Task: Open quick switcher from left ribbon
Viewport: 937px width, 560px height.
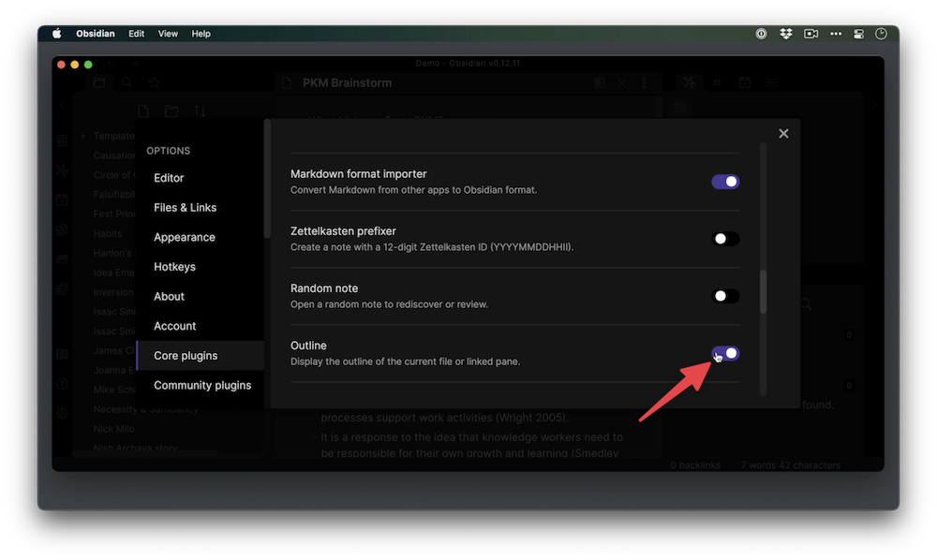Action: 62,141
